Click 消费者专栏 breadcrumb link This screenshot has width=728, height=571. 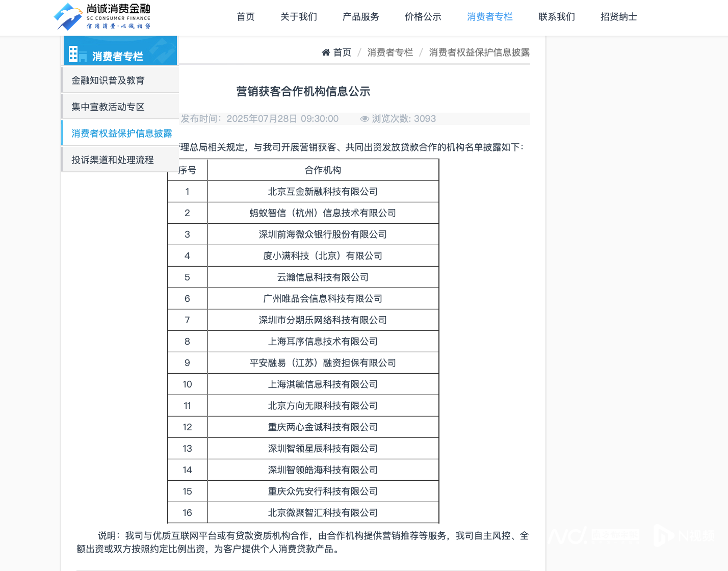pos(390,52)
